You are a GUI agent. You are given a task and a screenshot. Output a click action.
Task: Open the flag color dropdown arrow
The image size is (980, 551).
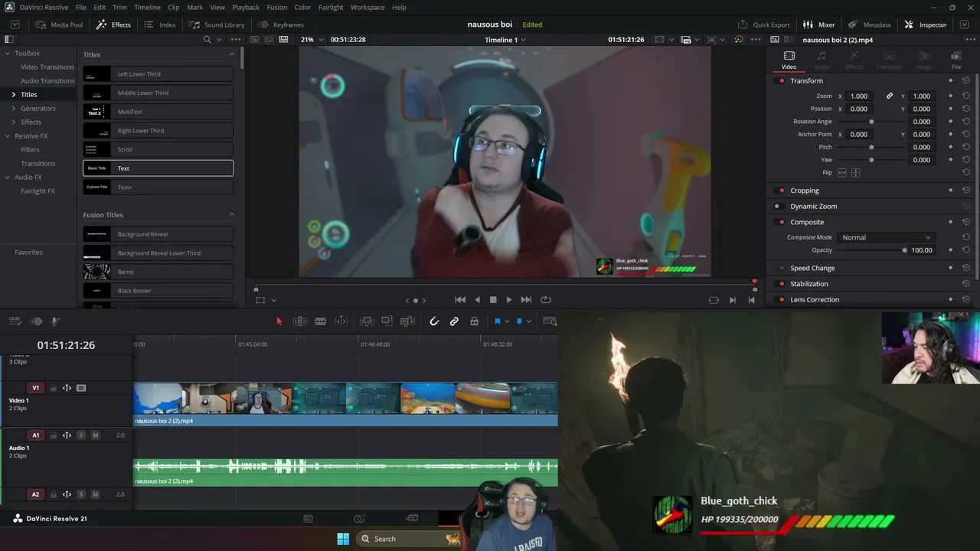[508, 321]
